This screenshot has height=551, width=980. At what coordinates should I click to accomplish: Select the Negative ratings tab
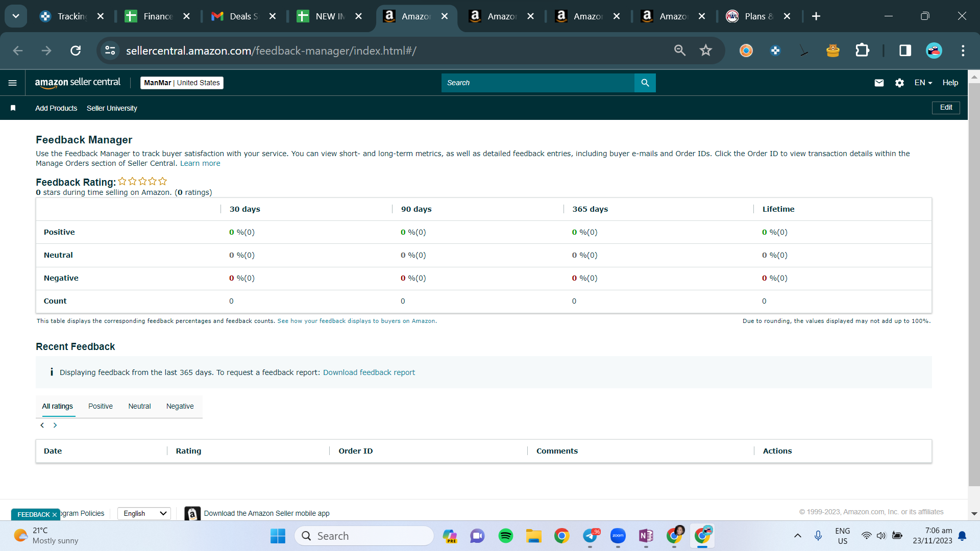click(x=180, y=407)
